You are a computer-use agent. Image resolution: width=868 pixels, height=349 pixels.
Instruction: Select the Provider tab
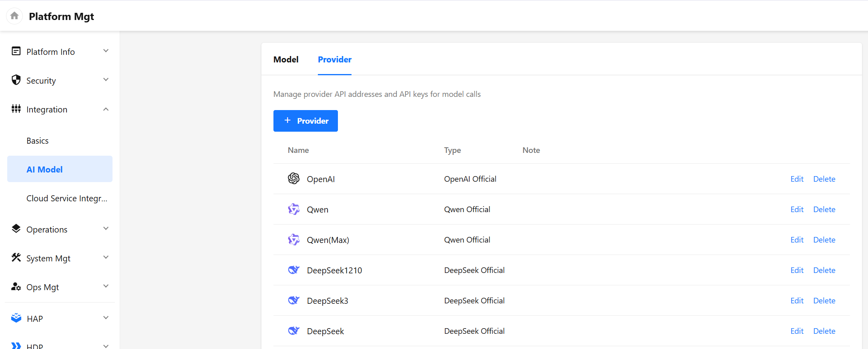coord(335,60)
